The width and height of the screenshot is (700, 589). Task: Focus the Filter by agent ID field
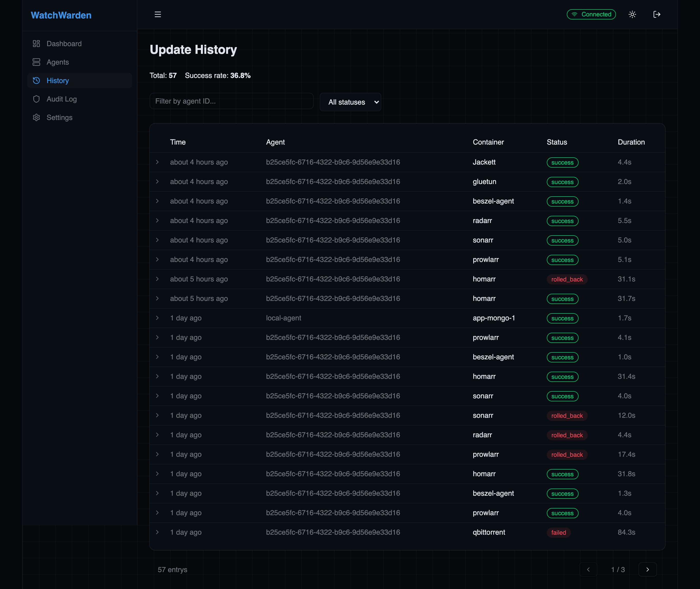[x=231, y=101]
